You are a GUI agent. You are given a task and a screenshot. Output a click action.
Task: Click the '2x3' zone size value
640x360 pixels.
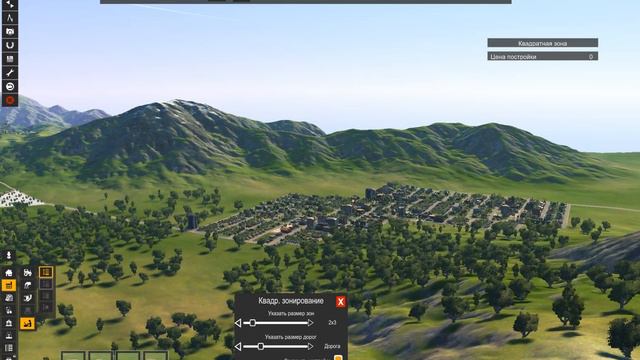pyautogui.click(x=332, y=322)
